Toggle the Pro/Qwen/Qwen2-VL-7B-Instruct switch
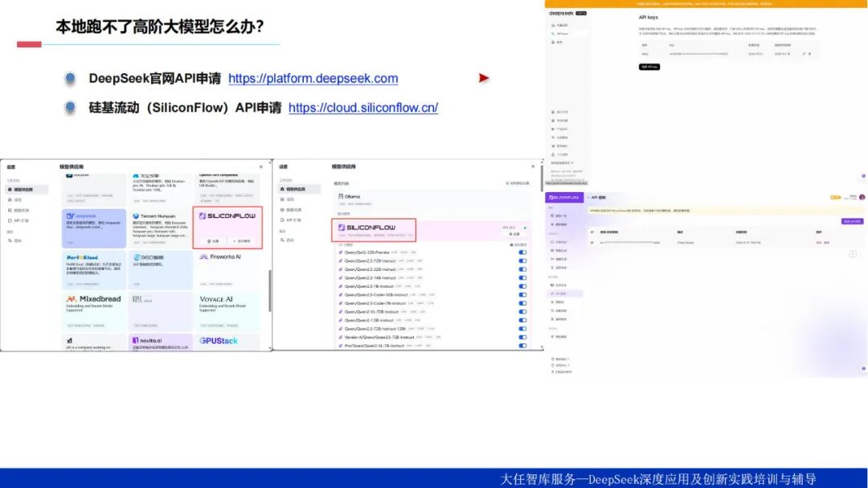This screenshot has height=488, width=868. click(x=522, y=346)
